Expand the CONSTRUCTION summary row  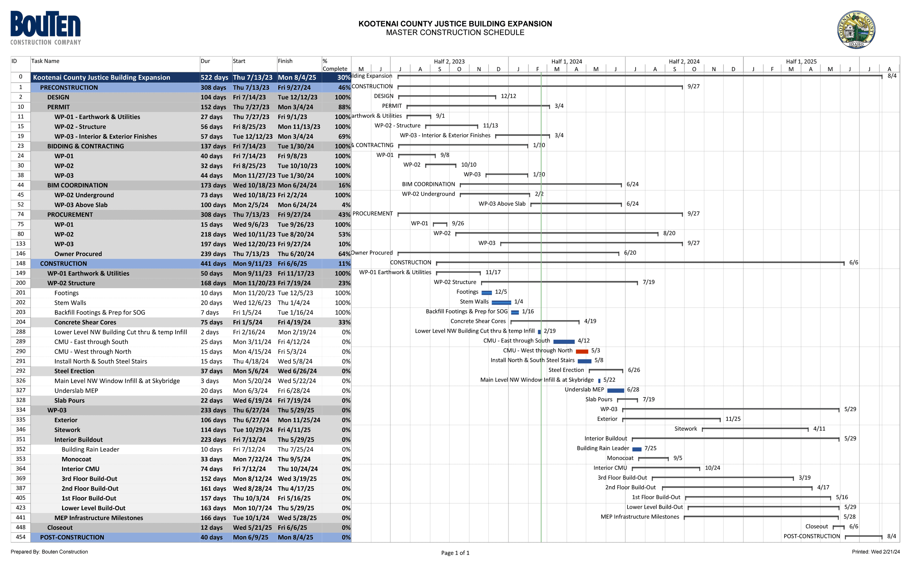63,263
